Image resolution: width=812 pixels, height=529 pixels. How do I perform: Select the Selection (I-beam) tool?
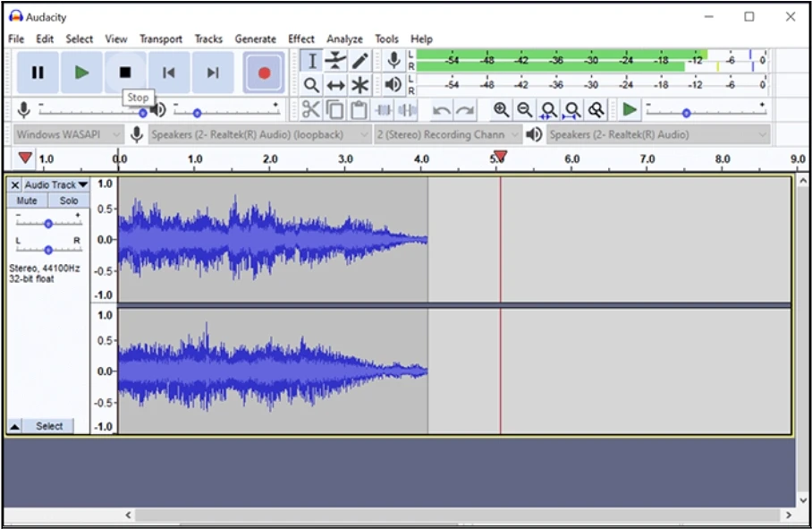click(x=312, y=61)
